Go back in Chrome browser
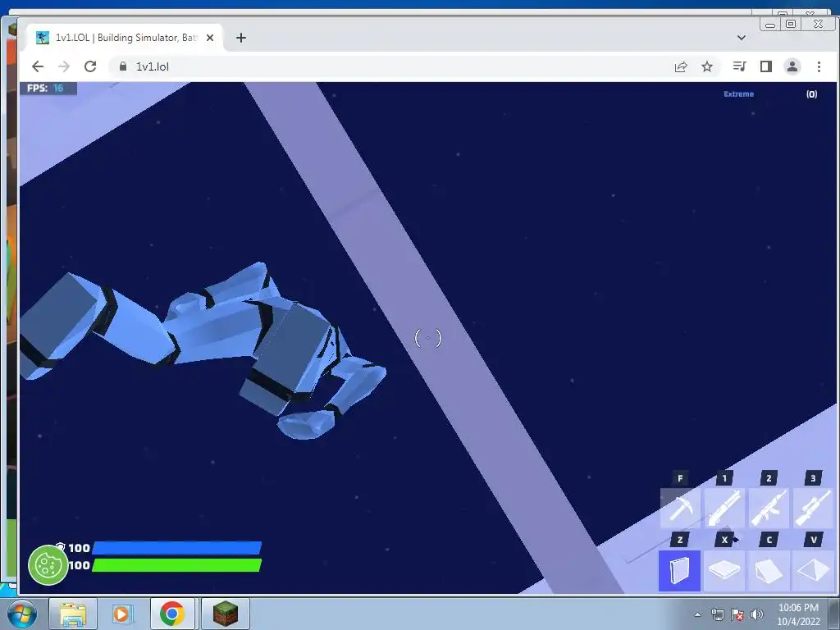Screen dimensions: 840x630 point(38,66)
